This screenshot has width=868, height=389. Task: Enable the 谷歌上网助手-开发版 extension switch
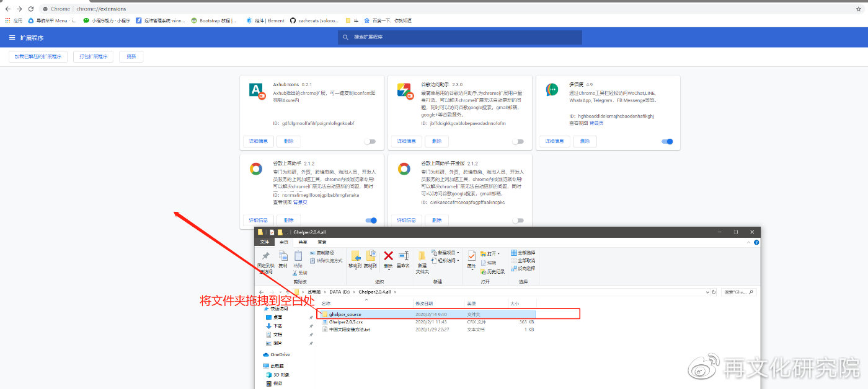(518, 220)
